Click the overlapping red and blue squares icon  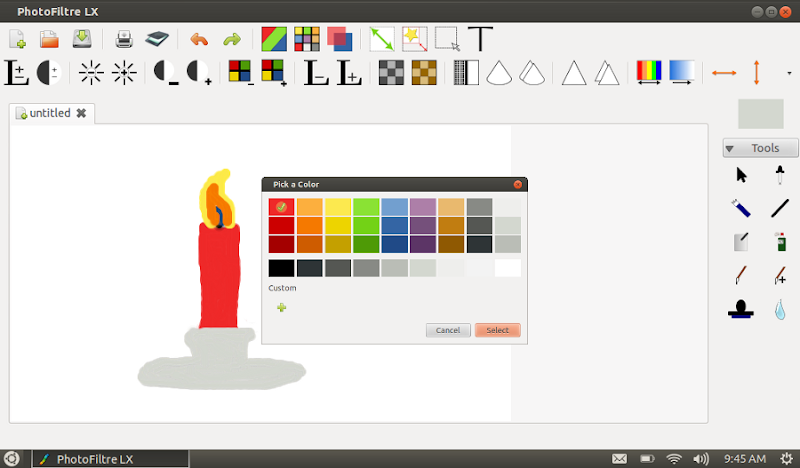[339, 39]
